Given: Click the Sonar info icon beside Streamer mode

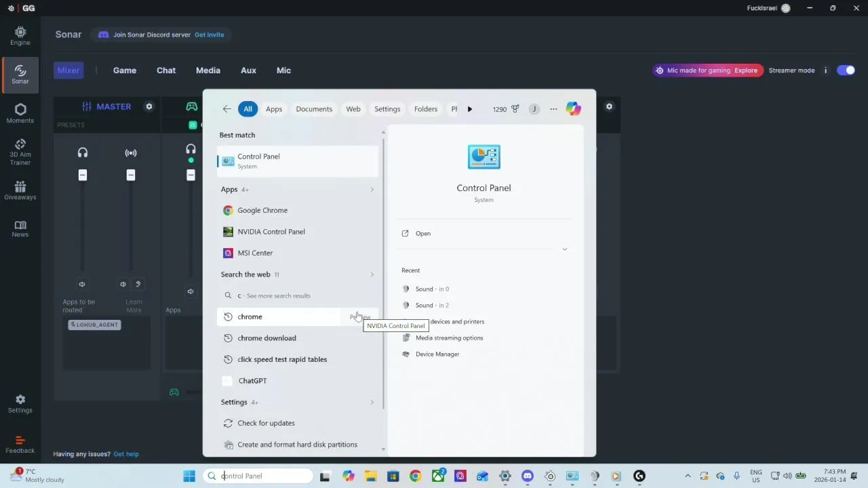Looking at the screenshot, I should [x=825, y=70].
